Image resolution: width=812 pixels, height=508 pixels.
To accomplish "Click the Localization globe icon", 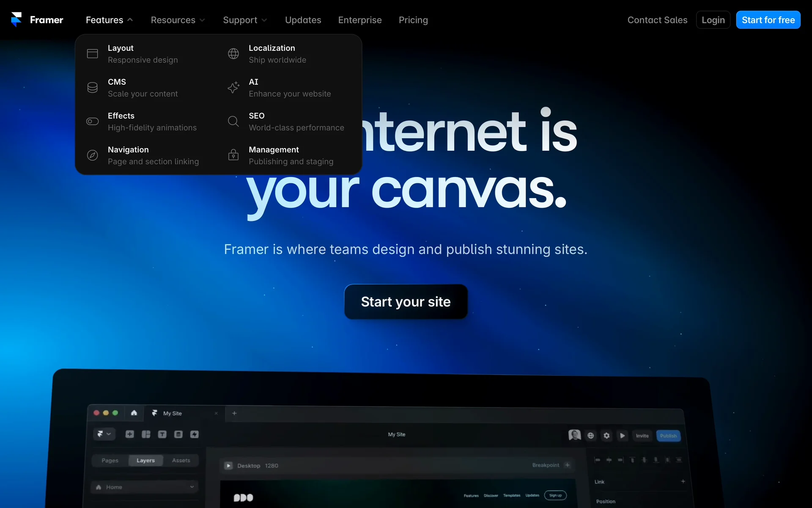I will pyautogui.click(x=233, y=54).
